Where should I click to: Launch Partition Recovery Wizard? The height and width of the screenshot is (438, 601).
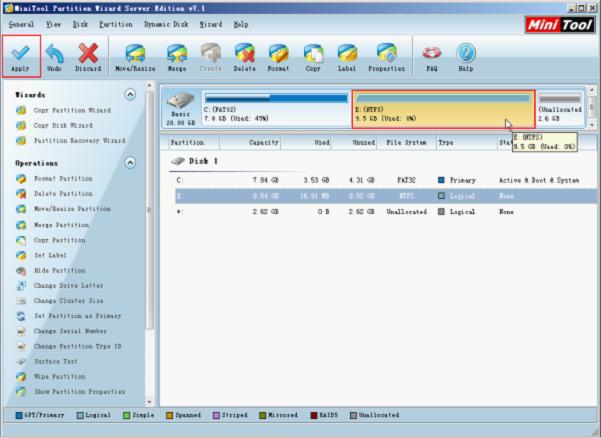pos(79,141)
